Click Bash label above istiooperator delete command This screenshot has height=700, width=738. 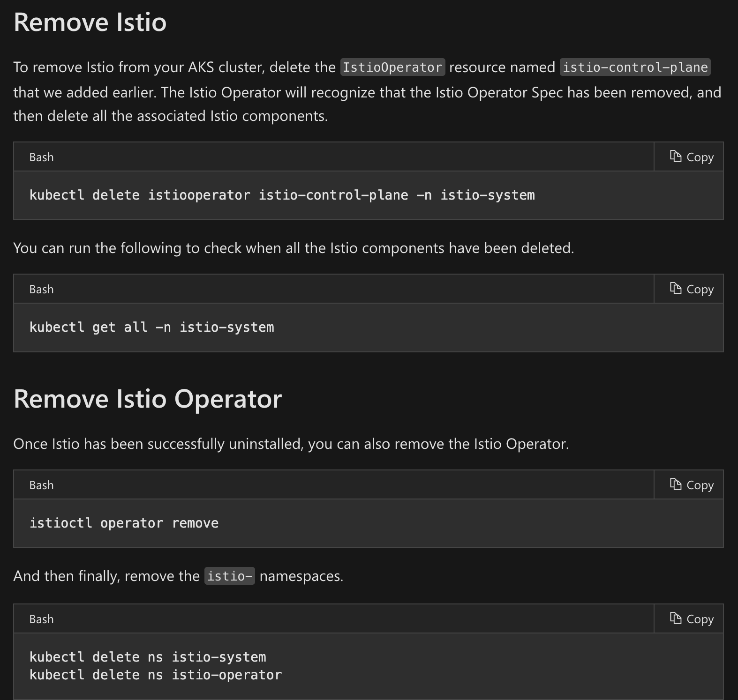coord(41,157)
